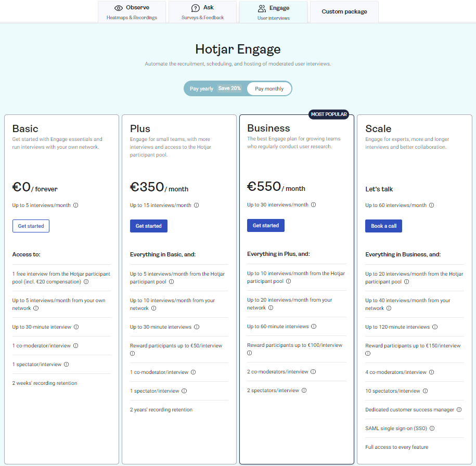Click Get started on the Business plan

coord(266,225)
